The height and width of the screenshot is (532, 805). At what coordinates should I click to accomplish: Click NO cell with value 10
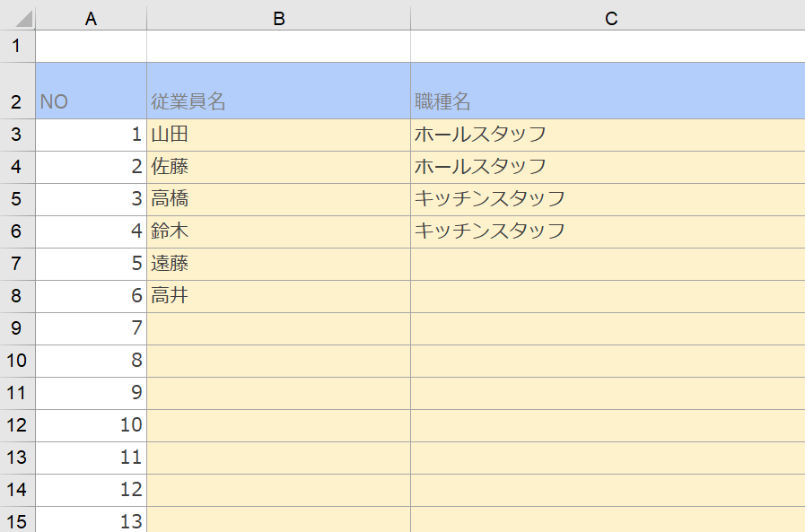[x=91, y=426]
